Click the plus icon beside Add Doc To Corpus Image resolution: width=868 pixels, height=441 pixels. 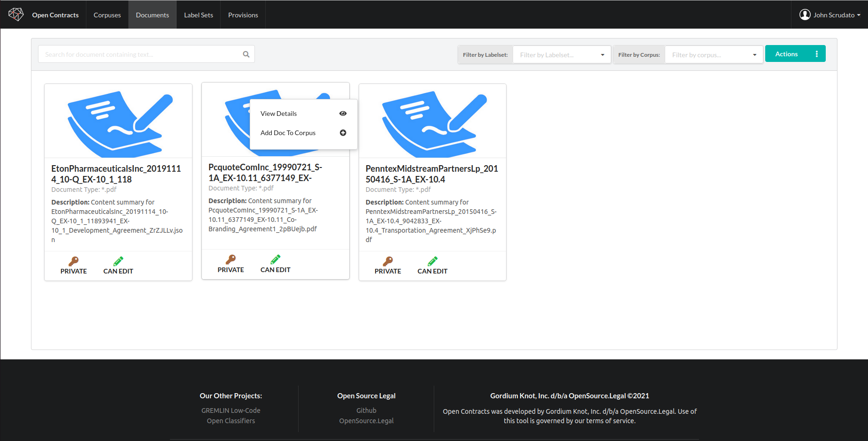coord(343,133)
